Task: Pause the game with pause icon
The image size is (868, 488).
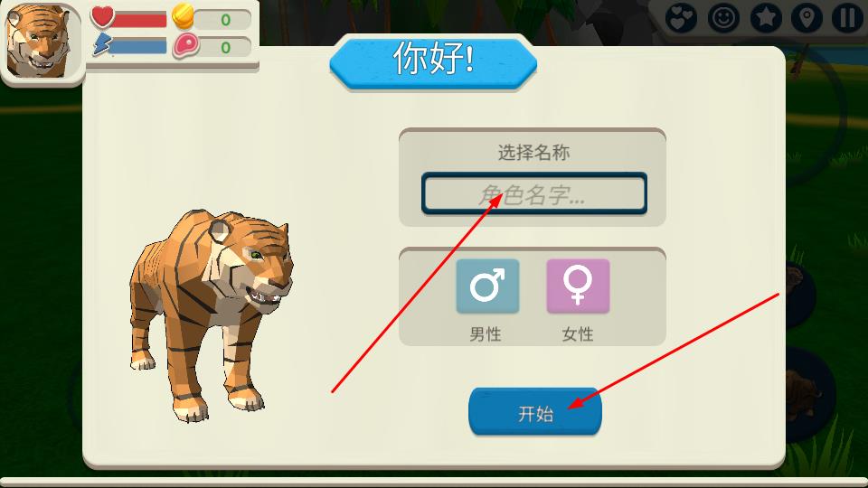Action: 847,18
